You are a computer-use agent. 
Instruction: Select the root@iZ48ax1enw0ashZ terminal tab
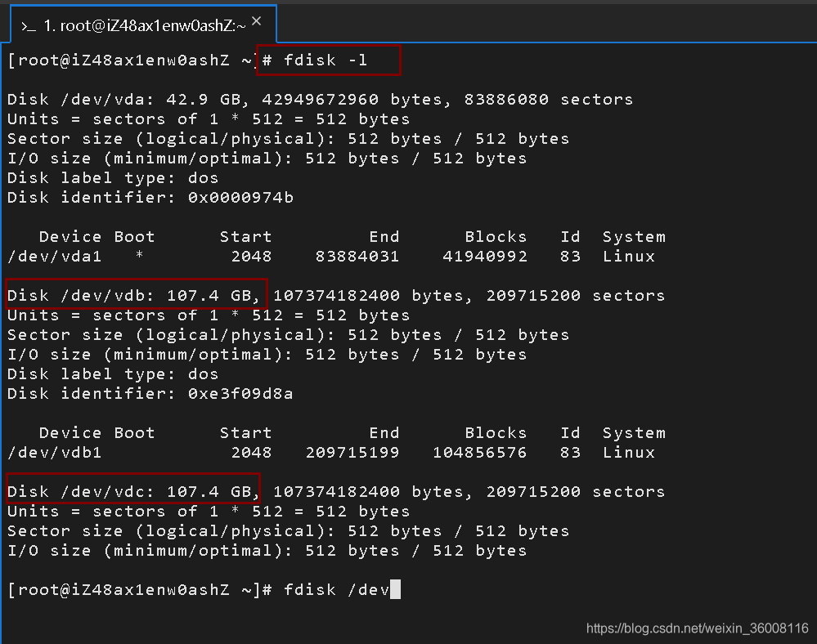143,24
